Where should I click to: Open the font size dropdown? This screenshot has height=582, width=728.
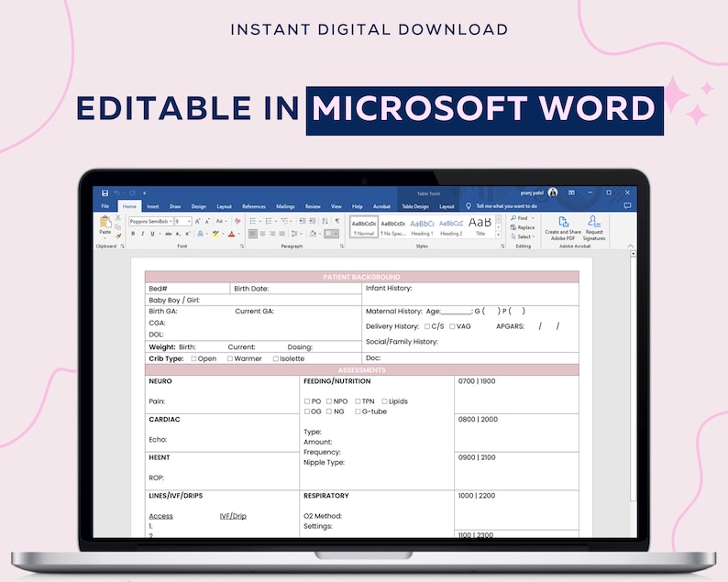pos(189,222)
